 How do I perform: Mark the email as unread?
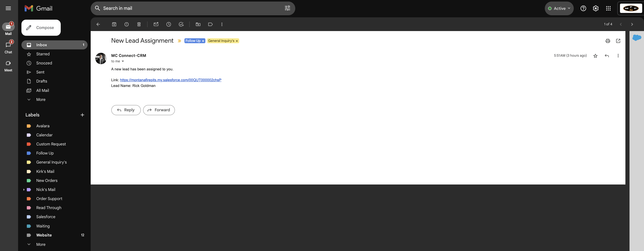coord(156,24)
